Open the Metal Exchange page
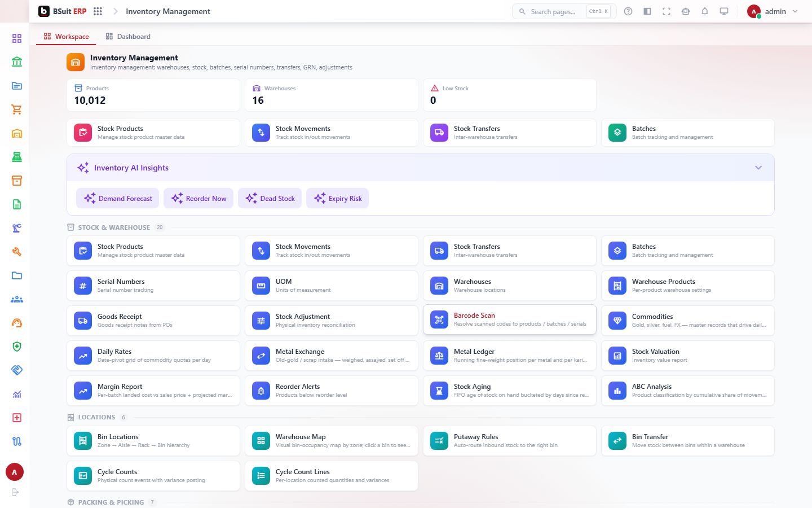The width and height of the screenshot is (812, 508). click(x=332, y=356)
